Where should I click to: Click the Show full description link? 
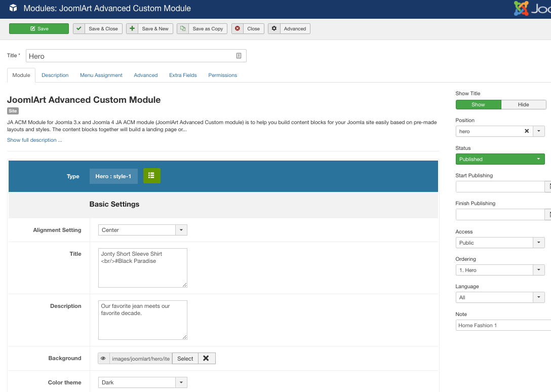coord(34,140)
